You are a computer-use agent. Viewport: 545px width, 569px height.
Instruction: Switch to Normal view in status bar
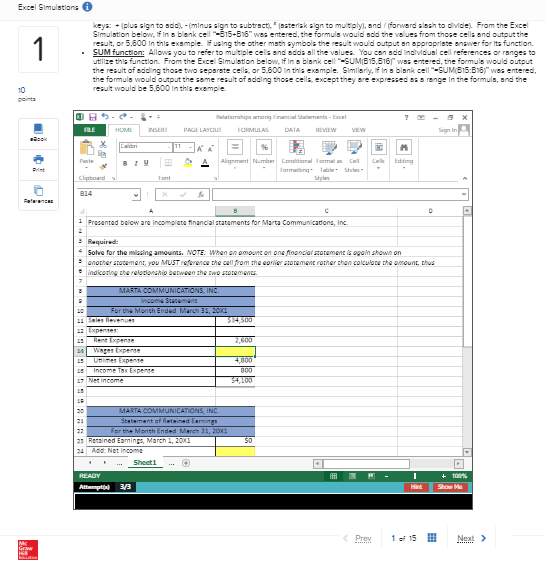[333, 476]
